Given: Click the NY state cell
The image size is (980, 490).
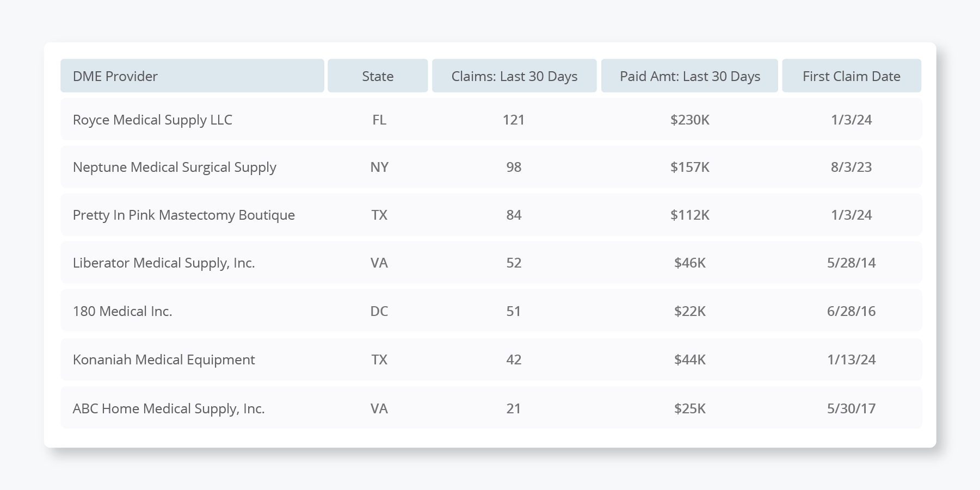Looking at the screenshot, I should click(x=379, y=167).
